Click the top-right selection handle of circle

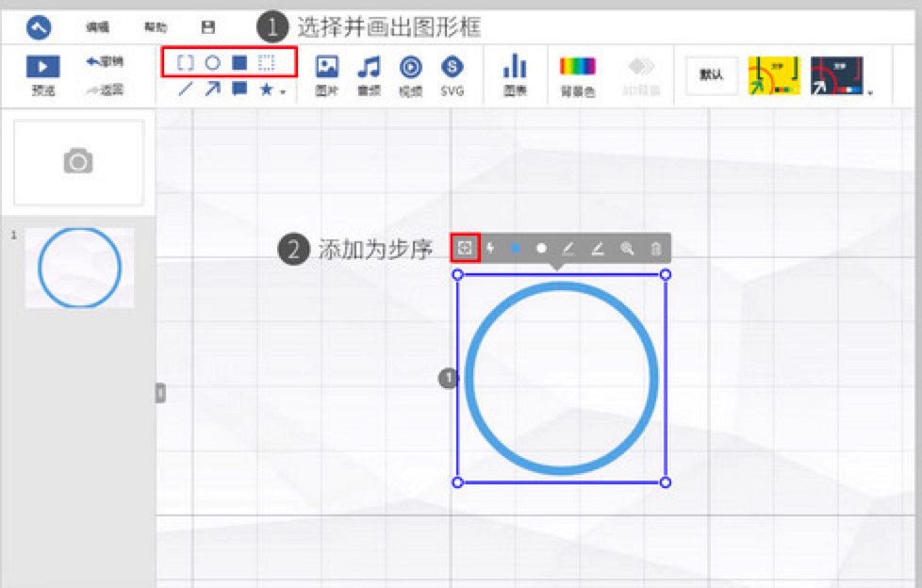(665, 274)
